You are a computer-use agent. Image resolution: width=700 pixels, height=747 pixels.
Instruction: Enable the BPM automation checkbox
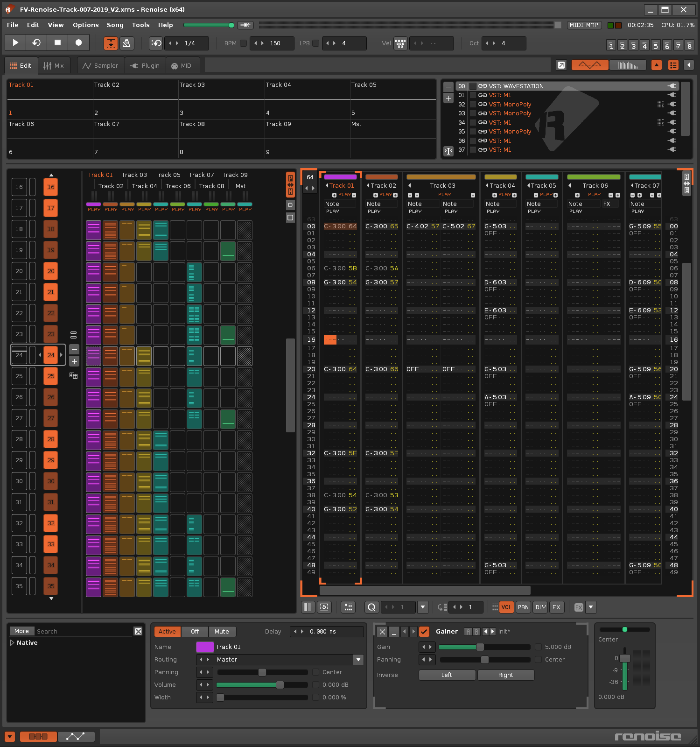click(243, 43)
